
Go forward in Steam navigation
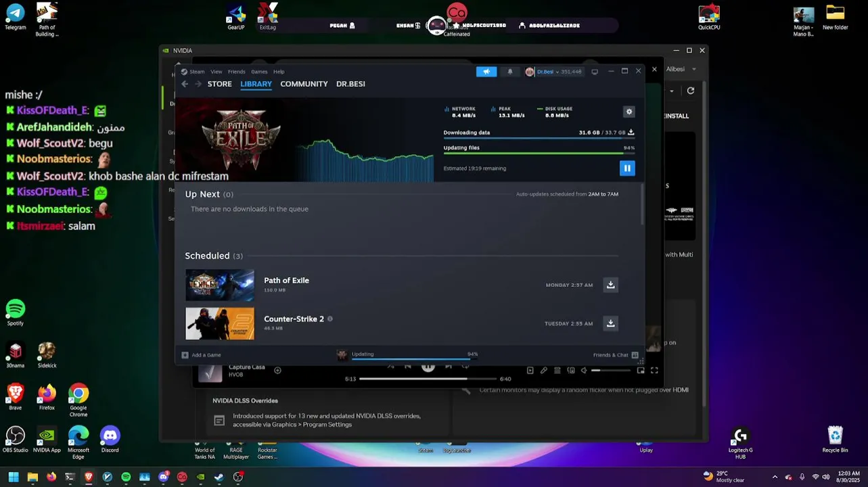pos(198,84)
